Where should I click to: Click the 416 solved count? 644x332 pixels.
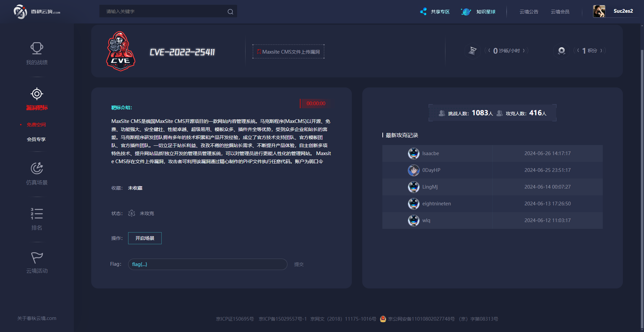coord(535,113)
